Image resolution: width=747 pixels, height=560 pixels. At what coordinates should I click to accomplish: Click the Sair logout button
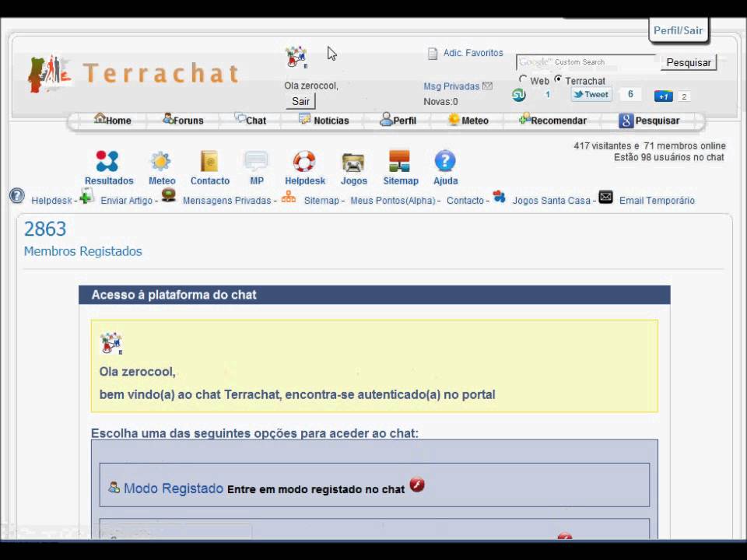(x=300, y=101)
